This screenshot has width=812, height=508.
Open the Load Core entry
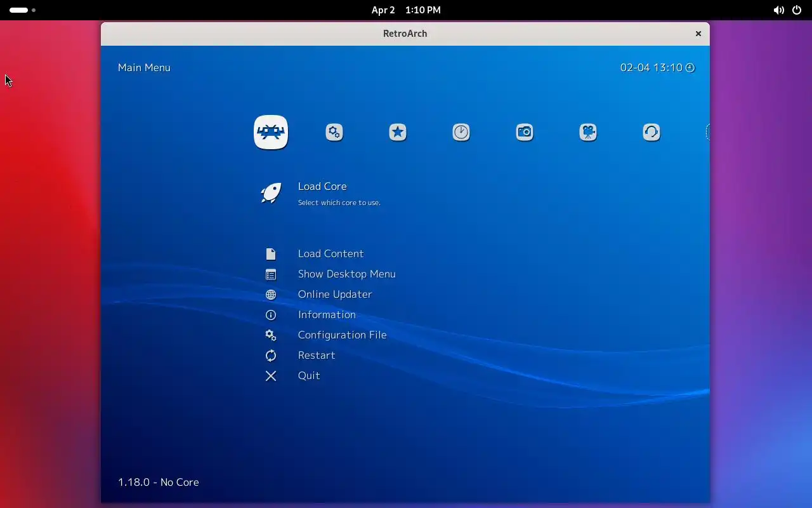[x=322, y=186]
